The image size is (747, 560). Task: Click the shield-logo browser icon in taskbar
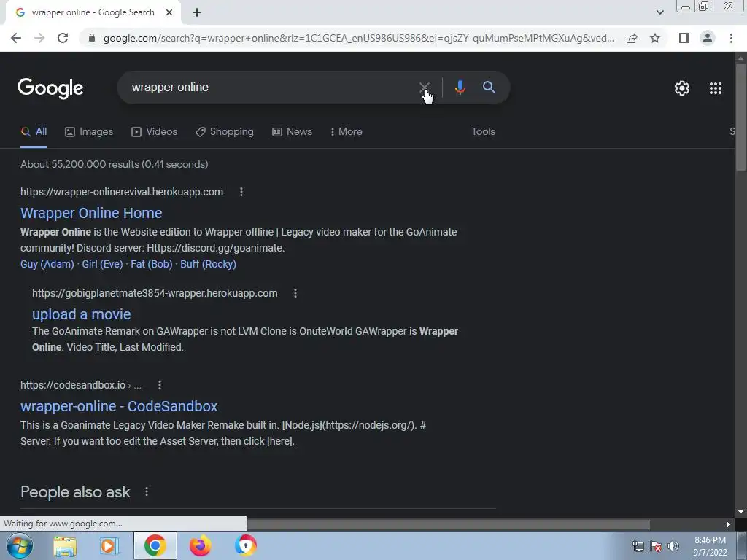(245, 545)
